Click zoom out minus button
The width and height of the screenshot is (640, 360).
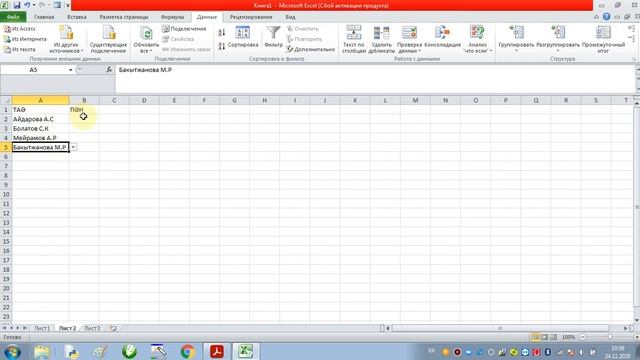coord(583,337)
